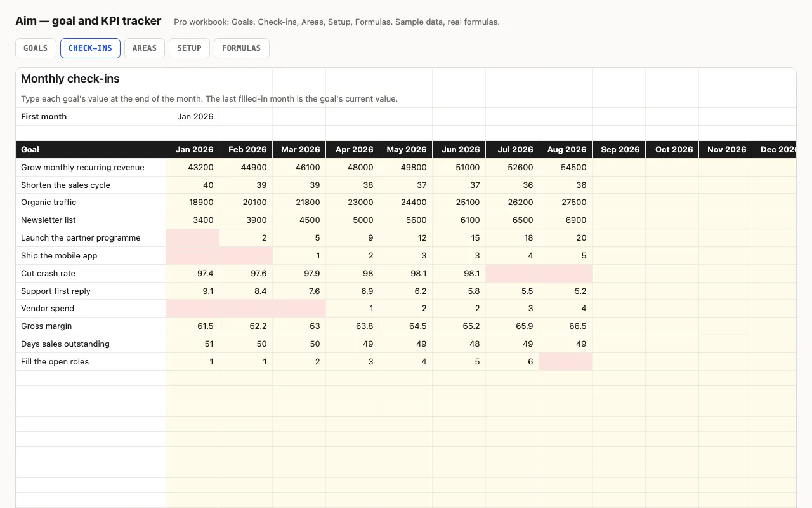The width and height of the screenshot is (812, 508).
Task: Open the Setup tab
Action: click(189, 48)
